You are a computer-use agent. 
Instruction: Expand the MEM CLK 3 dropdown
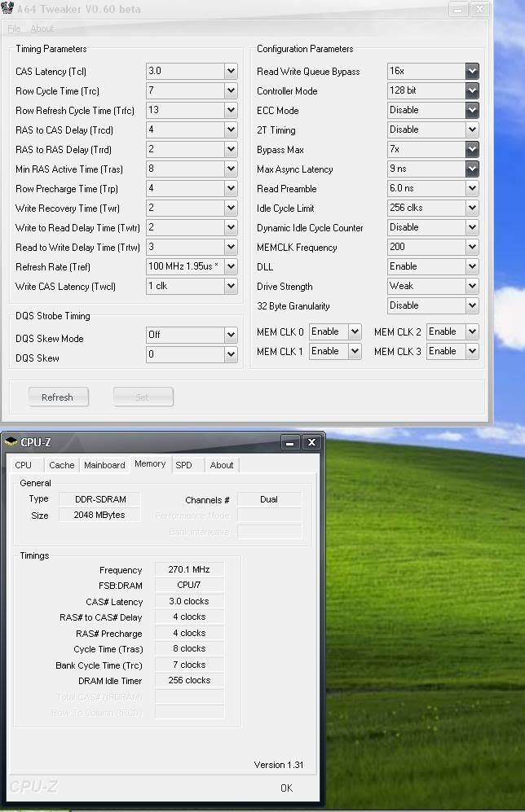[x=472, y=351]
